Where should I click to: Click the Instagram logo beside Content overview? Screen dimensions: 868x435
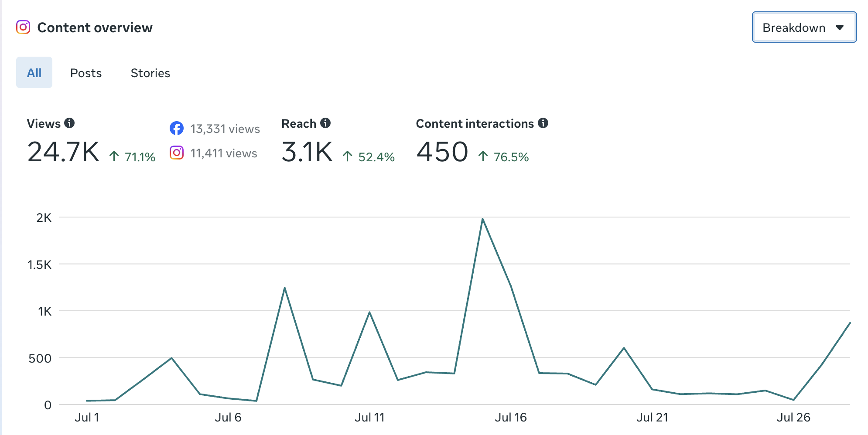click(23, 27)
